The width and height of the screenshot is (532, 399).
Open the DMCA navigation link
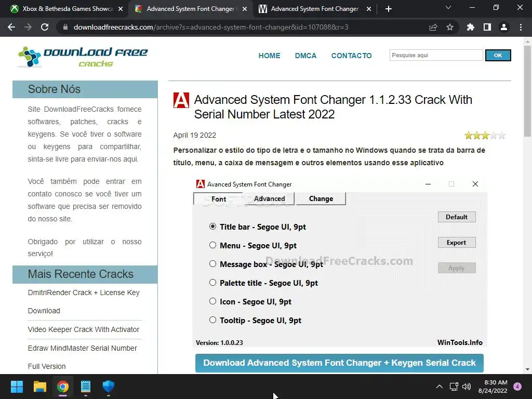point(305,56)
